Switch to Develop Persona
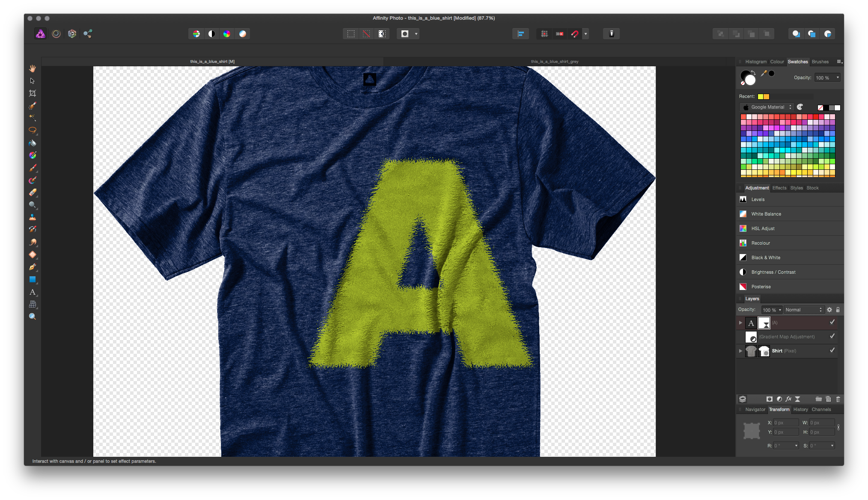This screenshot has width=868, height=500. [x=72, y=34]
